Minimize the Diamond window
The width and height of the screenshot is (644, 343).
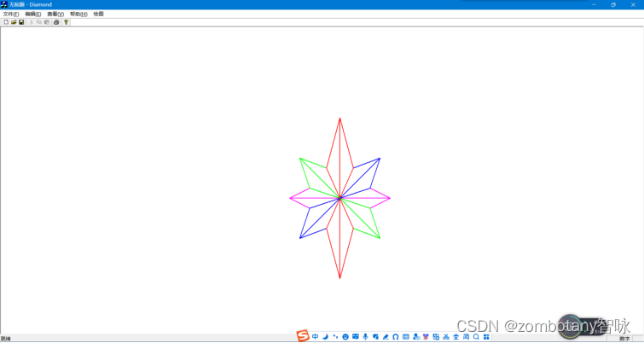(x=594, y=4)
